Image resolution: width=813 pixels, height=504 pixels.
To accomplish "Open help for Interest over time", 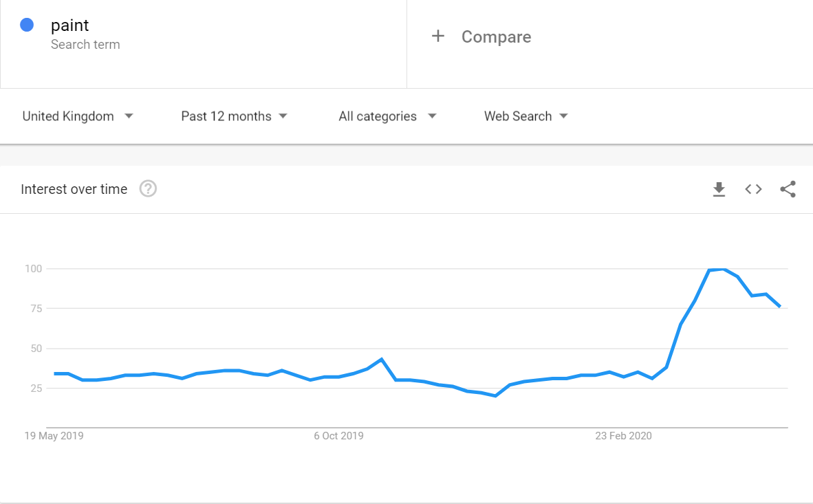I will click(x=148, y=189).
